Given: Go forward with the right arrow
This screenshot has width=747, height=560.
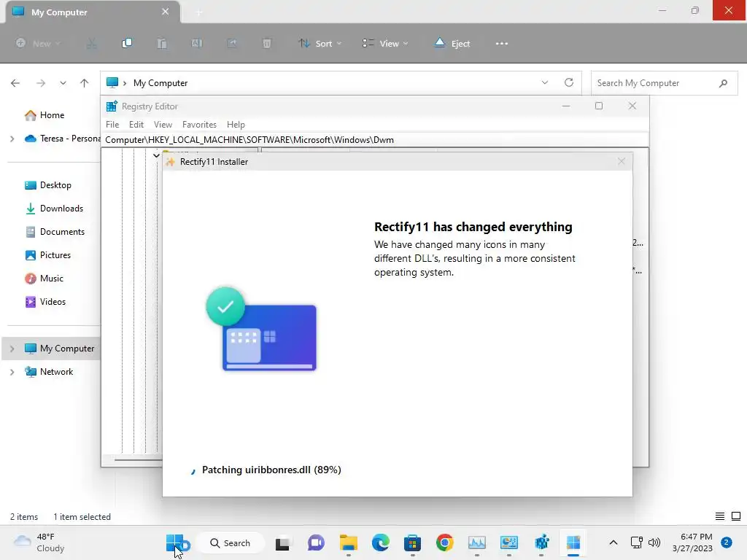Looking at the screenshot, I should point(41,83).
